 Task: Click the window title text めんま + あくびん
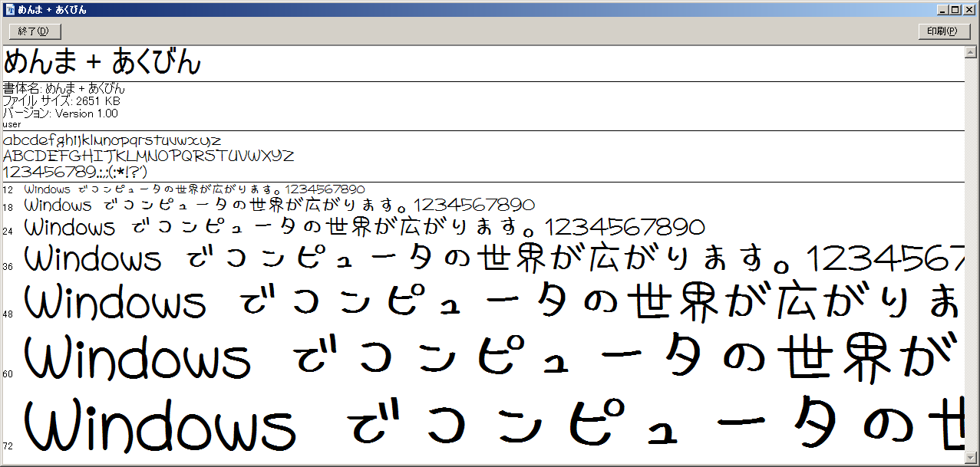coord(52,10)
